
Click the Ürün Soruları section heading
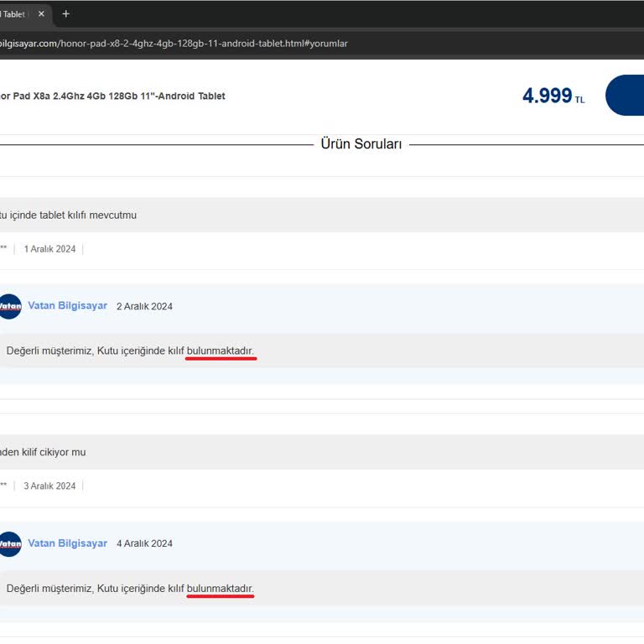(361, 144)
